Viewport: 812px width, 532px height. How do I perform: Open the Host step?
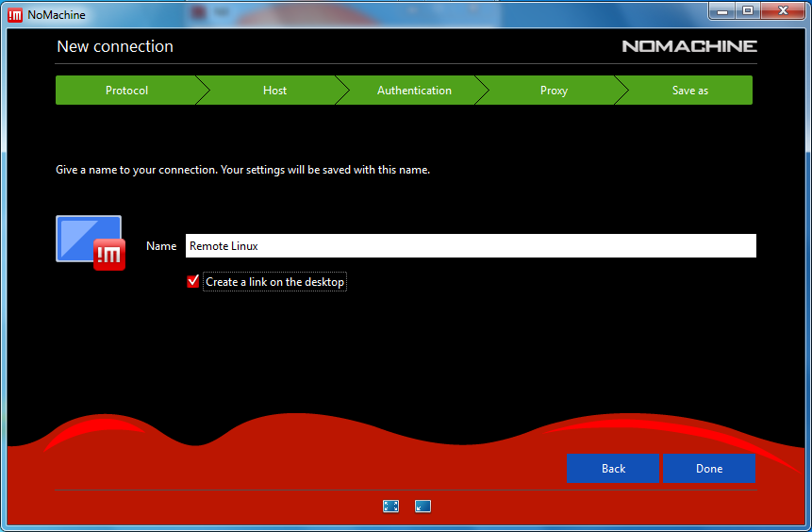click(274, 91)
